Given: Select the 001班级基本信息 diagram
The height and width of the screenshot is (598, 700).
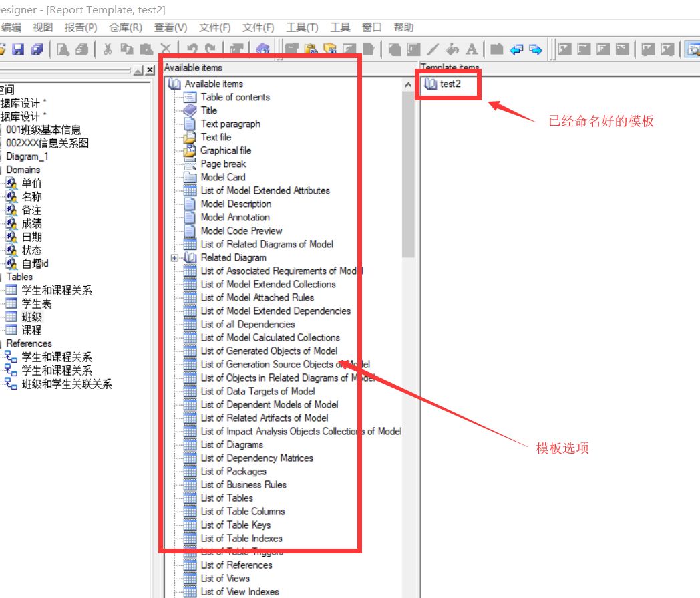Looking at the screenshot, I should pos(44,130).
